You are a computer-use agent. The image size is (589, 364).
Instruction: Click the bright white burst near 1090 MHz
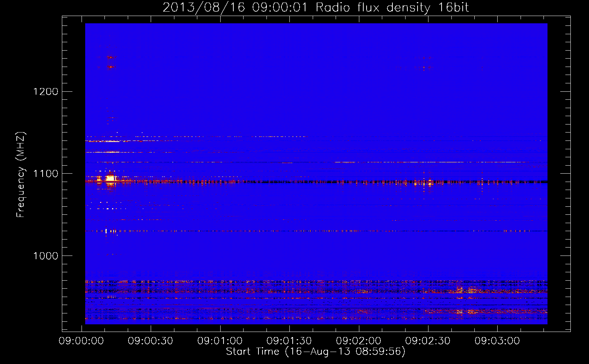[x=110, y=179]
